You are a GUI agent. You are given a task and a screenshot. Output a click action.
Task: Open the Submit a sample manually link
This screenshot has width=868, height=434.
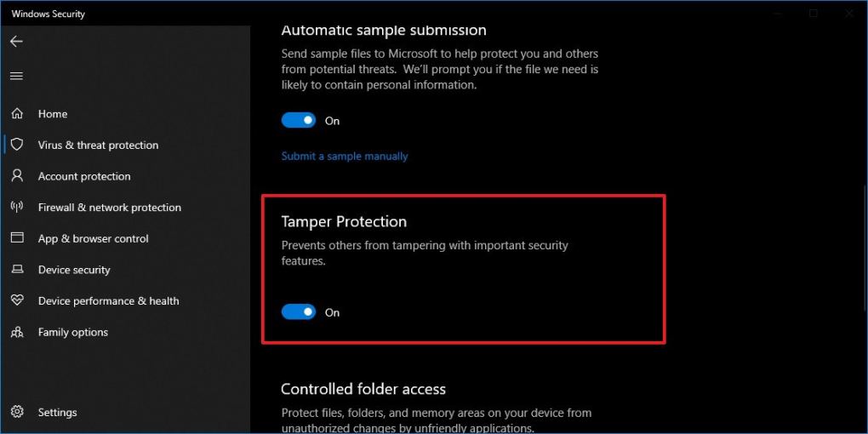pos(345,157)
